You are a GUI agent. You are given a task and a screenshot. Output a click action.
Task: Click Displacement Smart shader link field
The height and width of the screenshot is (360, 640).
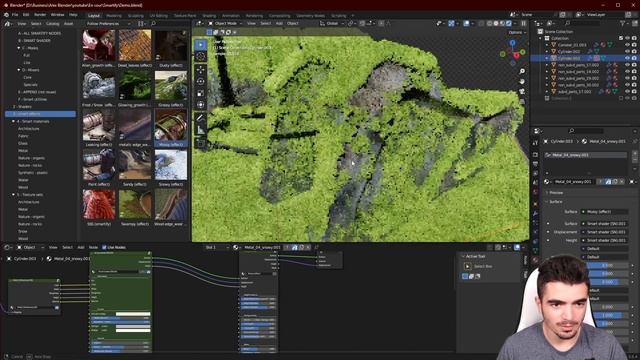605,232
